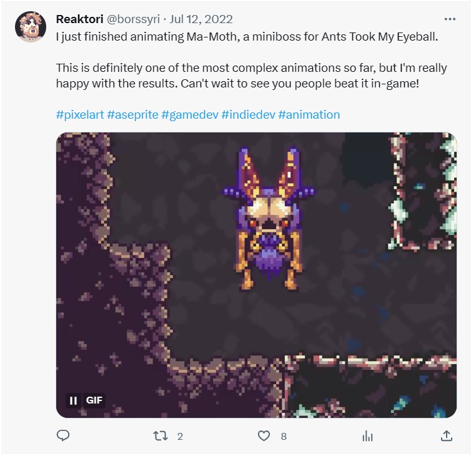Click the reply speech bubble icon
476x456 pixels.
pyautogui.click(x=63, y=436)
